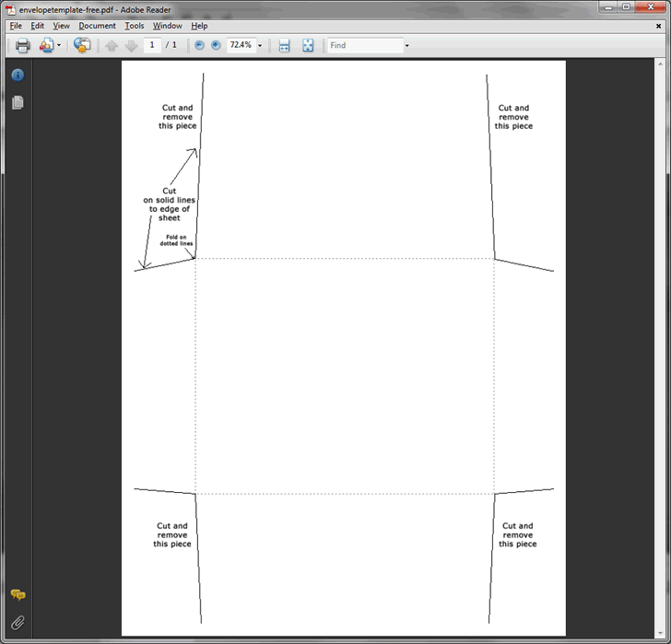Open the Document menu

[97, 26]
